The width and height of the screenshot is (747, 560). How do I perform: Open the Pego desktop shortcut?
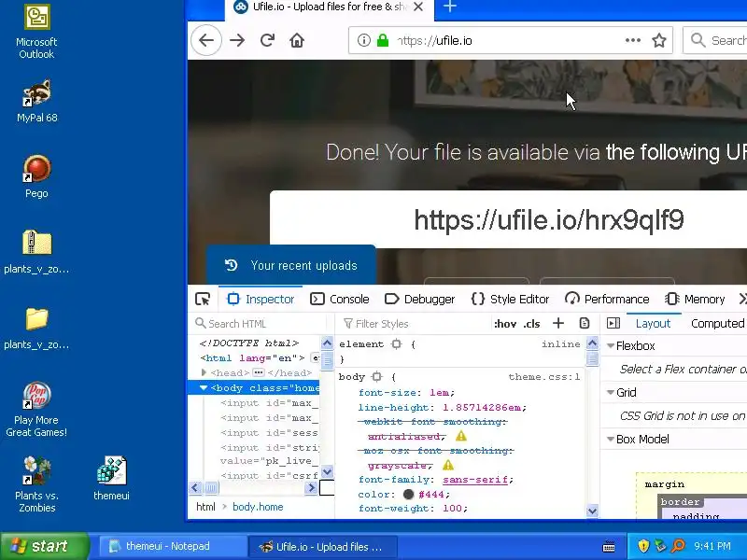click(36, 176)
